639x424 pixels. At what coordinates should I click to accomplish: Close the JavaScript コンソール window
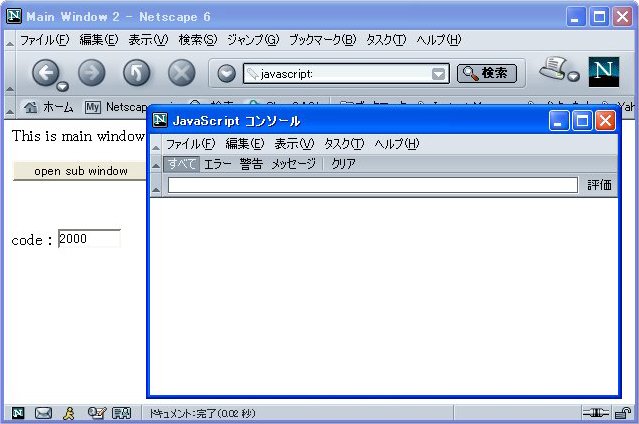click(605, 121)
